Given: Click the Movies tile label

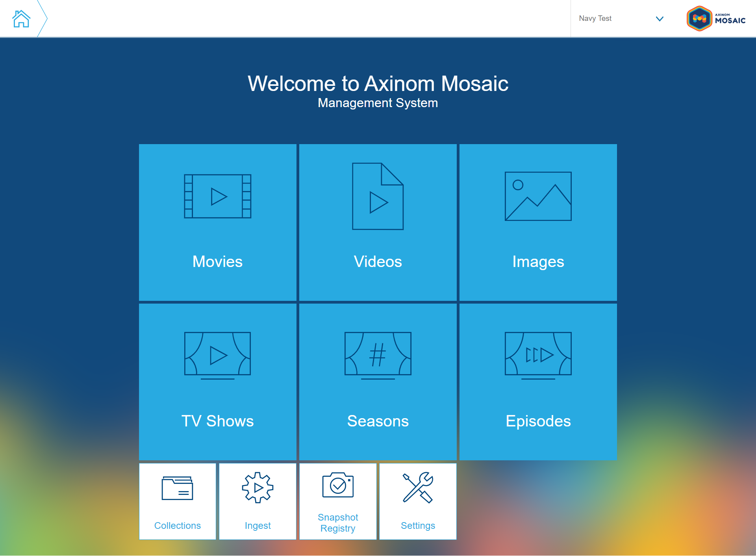Looking at the screenshot, I should coord(217,261).
